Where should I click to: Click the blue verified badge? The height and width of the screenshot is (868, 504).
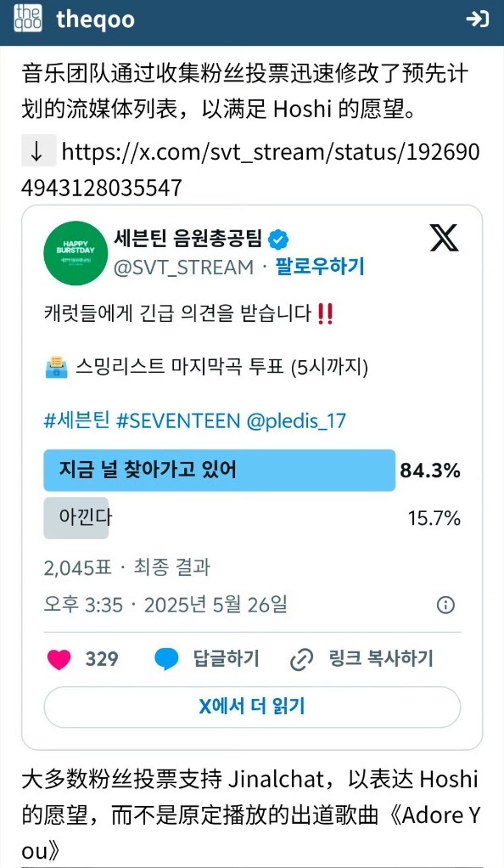click(279, 240)
